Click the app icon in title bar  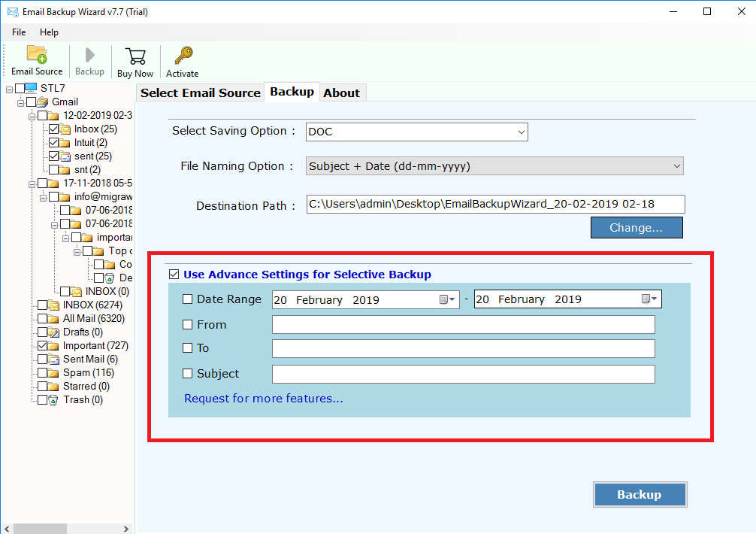pos(13,11)
